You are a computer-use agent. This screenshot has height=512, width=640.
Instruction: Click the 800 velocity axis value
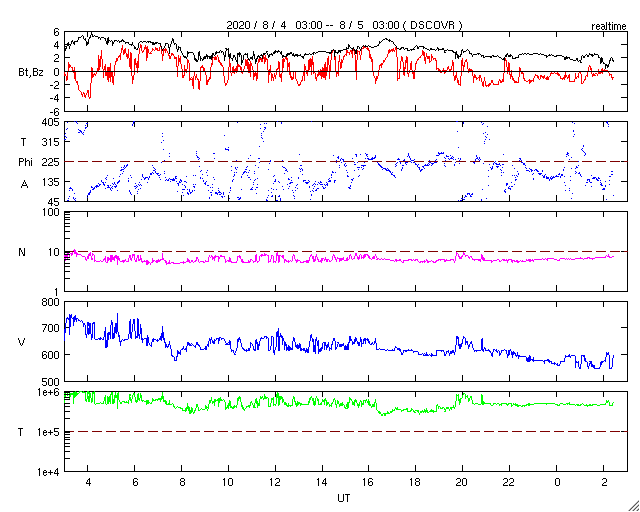tap(52, 303)
